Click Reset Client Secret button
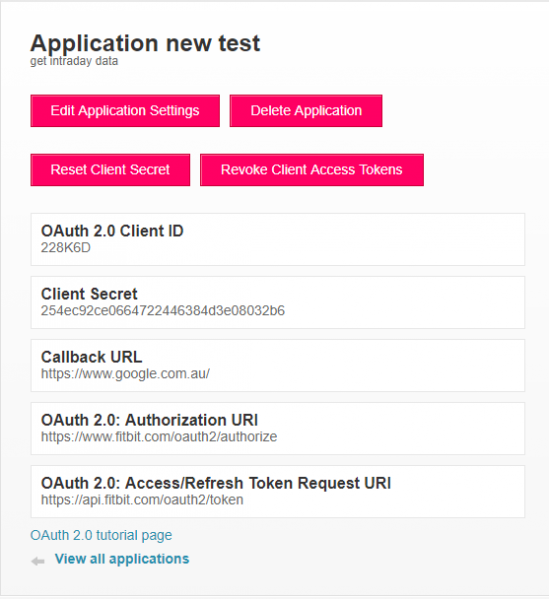 (x=110, y=170)
